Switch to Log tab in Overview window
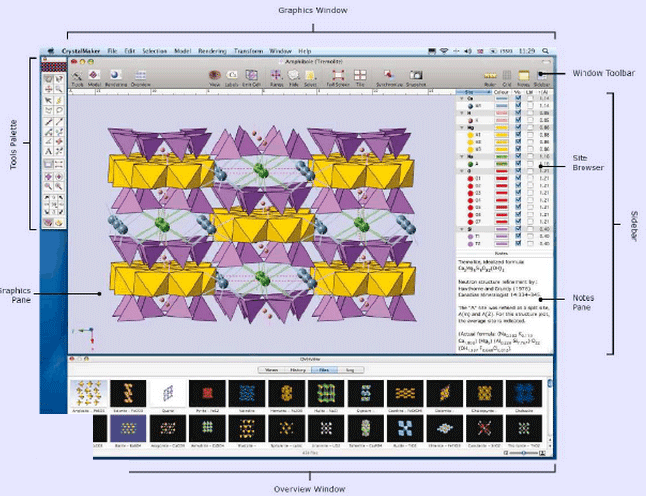 click(x=350, y=370)
